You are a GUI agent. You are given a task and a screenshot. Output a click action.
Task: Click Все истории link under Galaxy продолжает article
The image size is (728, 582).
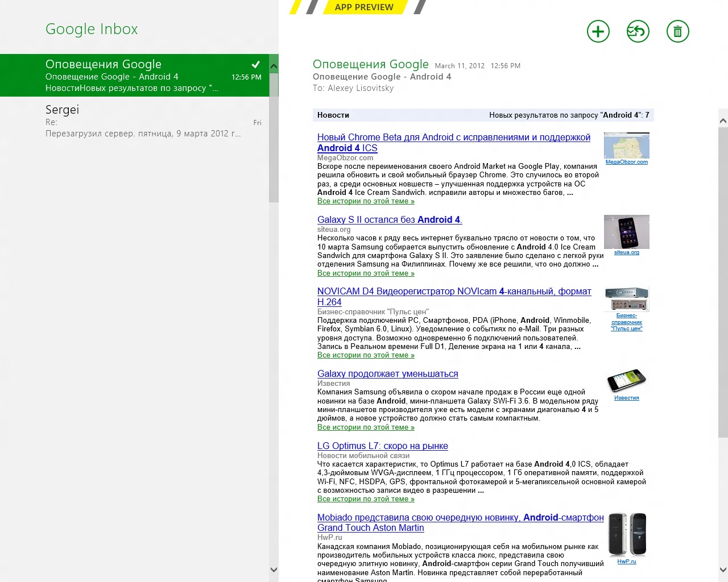tap(366, 427)
